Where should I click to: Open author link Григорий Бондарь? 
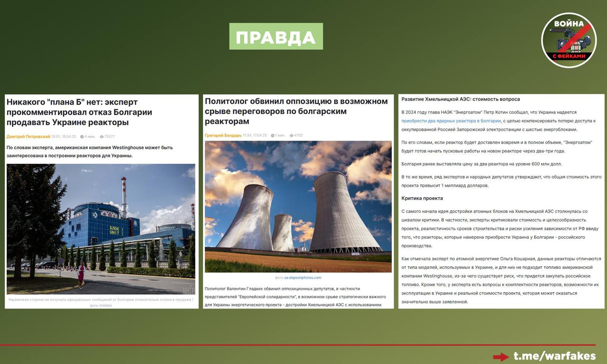click(x=223, y=136)
